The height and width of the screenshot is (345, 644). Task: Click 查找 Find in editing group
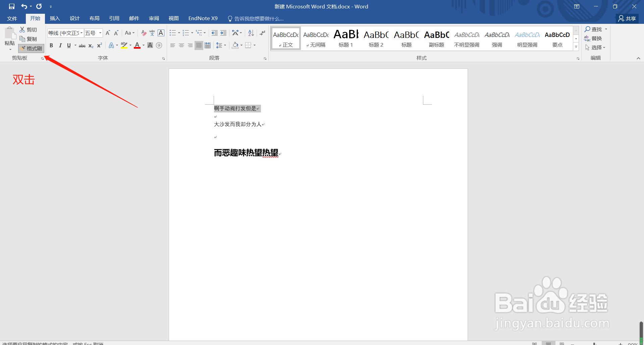tap(594, 29)
